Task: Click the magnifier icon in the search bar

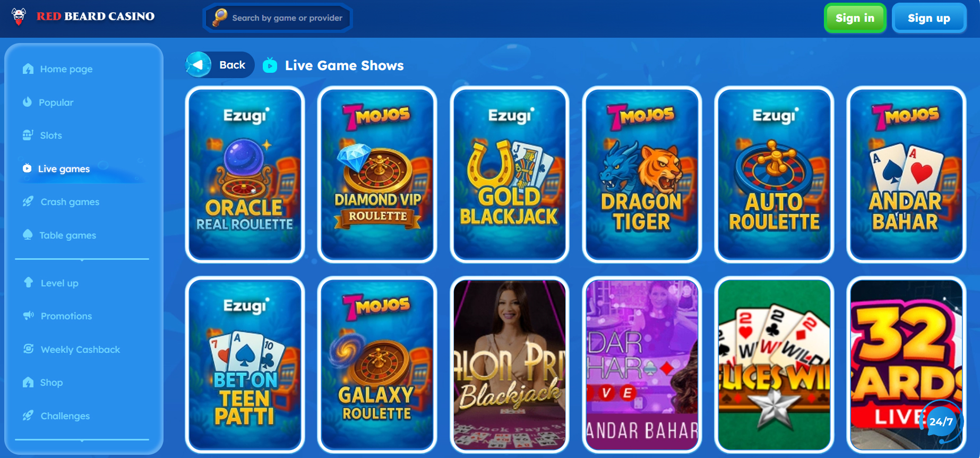Action: pos(220,18)
